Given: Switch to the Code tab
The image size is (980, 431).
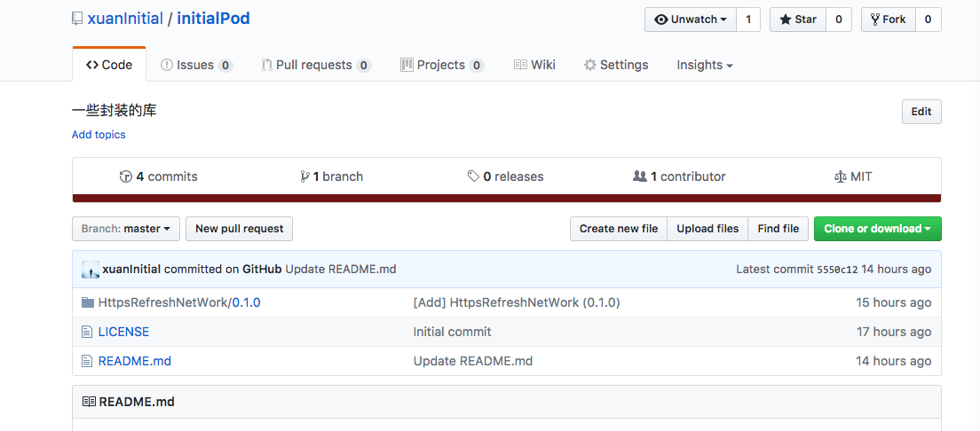Looking at the screenshot, I should point(109,65).
